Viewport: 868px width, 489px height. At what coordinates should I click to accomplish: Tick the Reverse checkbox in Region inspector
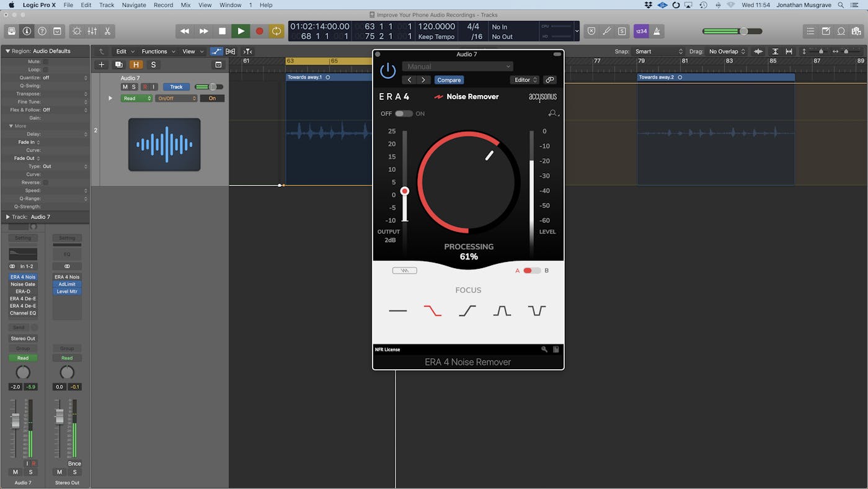coord(45,182)
